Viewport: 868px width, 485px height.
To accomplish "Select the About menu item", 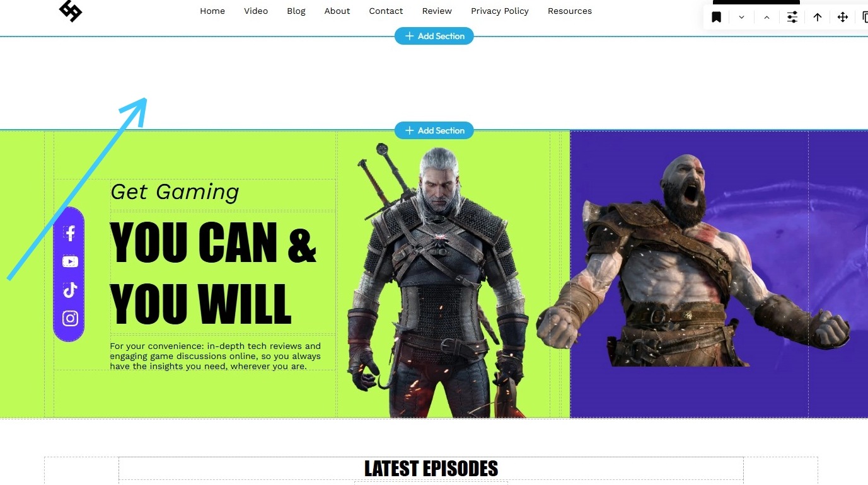I will point(337,11).
